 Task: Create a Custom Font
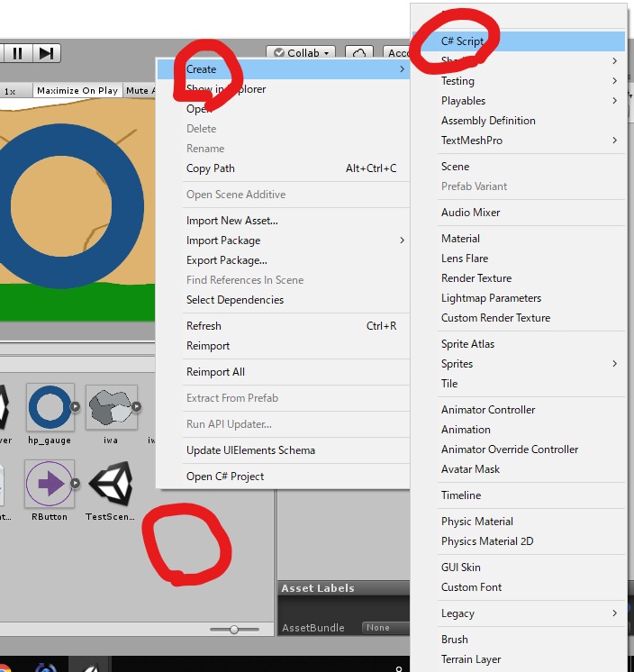(x=519, y=587)
